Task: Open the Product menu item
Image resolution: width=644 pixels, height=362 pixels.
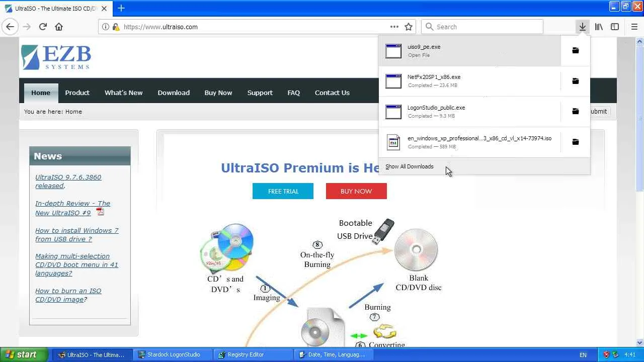Action: [77, 93]
